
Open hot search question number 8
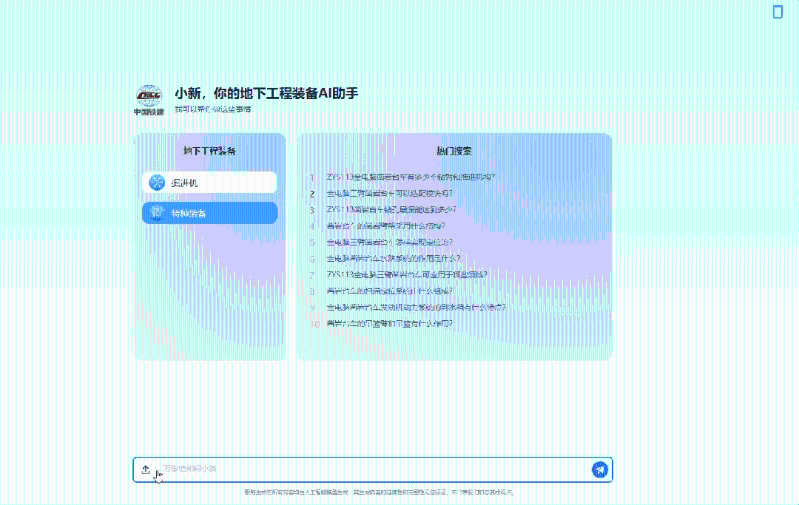pos(389,291)
